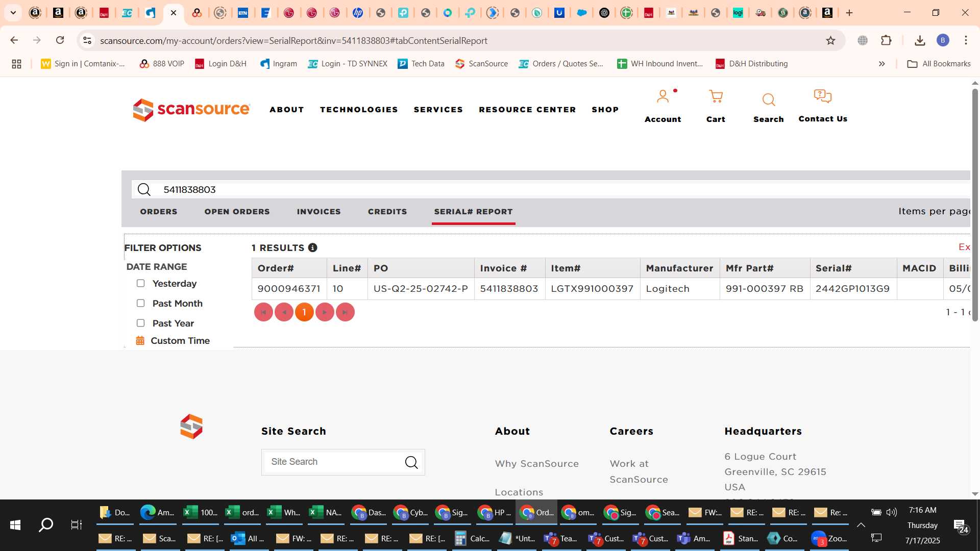Go to last page of results

click(345, 312)
